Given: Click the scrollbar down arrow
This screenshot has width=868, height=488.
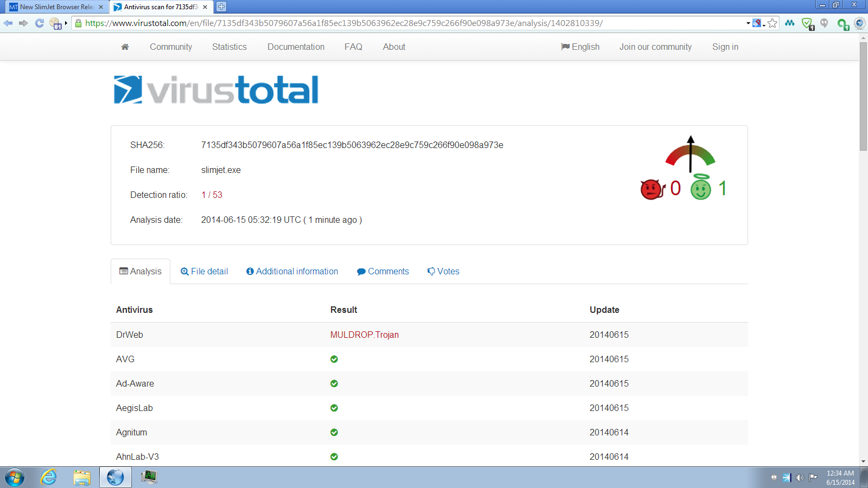Looking at the screenshot, I should (x=863, y=461).
